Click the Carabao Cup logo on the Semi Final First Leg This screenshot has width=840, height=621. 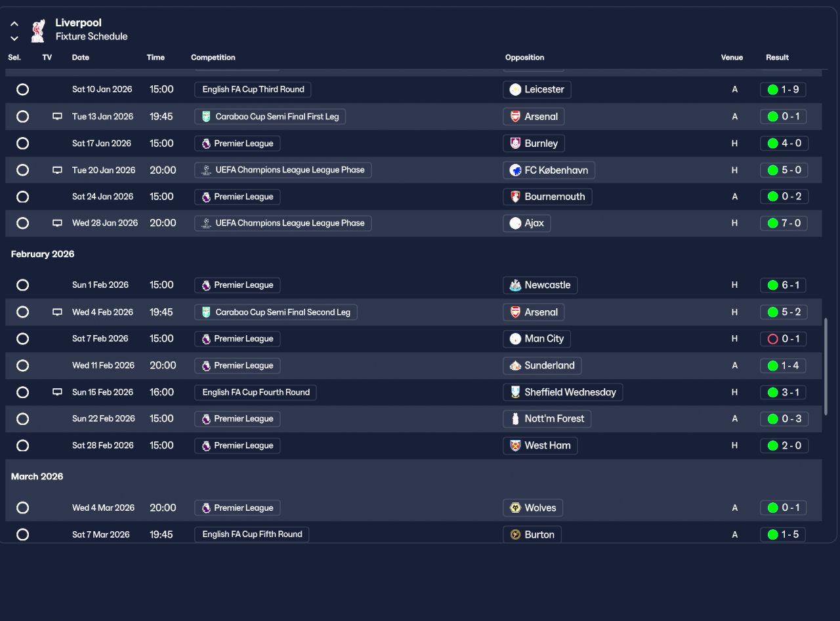click(x=206, y=117)
